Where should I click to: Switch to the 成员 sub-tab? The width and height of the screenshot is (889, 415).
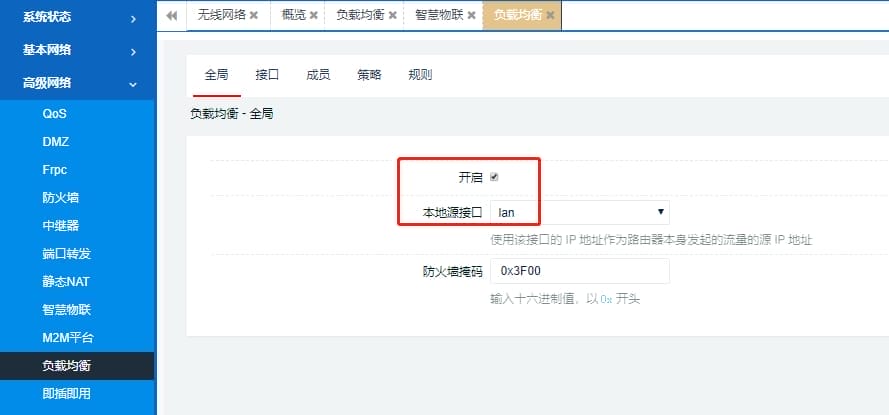pos(318,75)
